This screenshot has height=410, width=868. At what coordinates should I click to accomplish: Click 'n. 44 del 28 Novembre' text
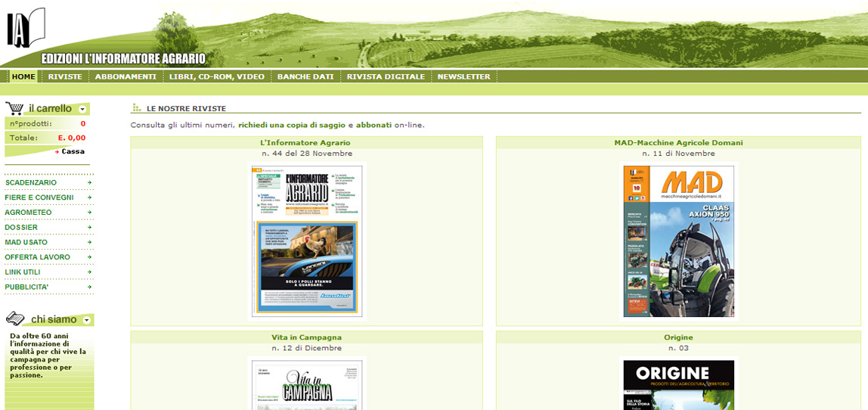coord(306,154)
